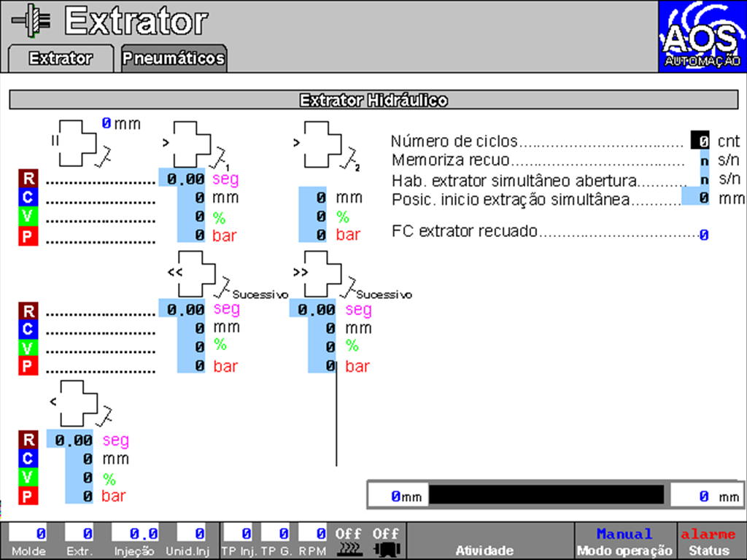
Task: Click the Manual Modo operação button
Action: [624, 541]
